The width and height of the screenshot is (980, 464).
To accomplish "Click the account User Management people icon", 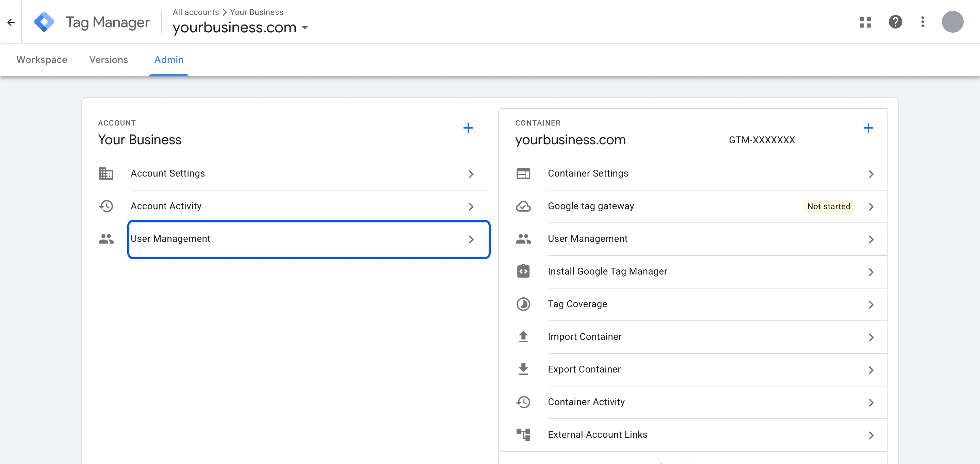I will pyautogui.click(x=106, y=239).
